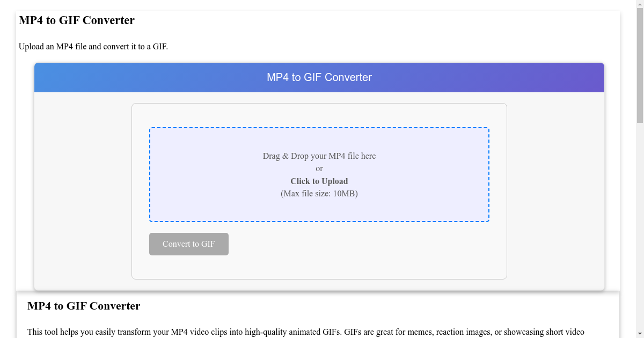Screen dimensions: 644x338
Task: Click the scrollbar down arrow
Action: (x=639, y=333)
